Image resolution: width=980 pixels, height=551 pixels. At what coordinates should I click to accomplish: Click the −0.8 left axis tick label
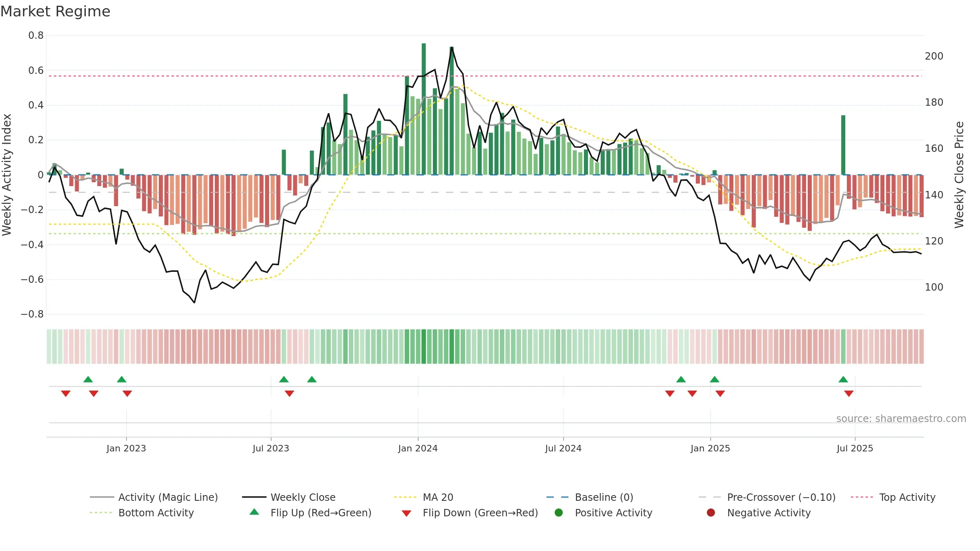click(x=32, y=314)
